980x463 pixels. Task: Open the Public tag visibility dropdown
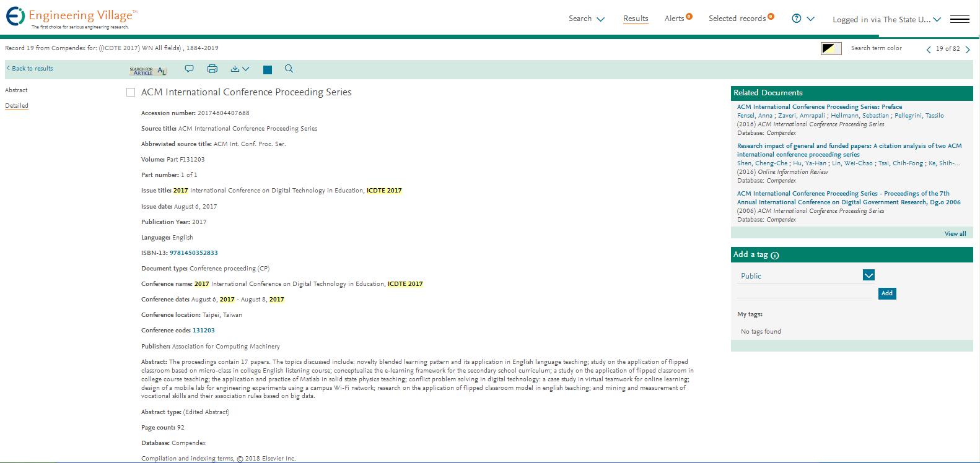coord(868,275)
